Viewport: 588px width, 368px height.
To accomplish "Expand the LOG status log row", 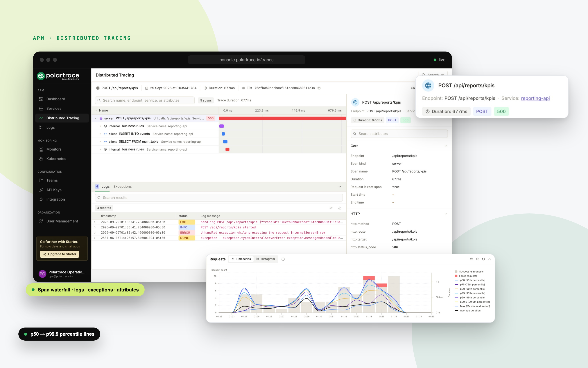I will pos(95,222).
